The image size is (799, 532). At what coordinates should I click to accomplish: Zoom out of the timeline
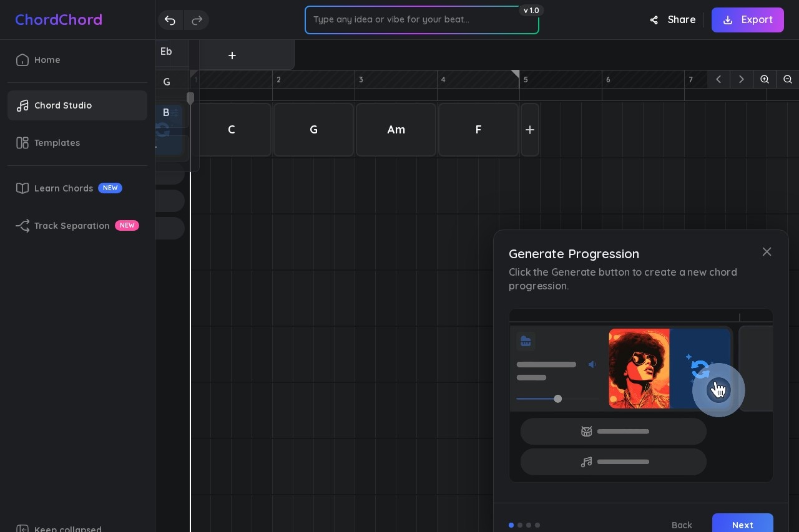(788, 79)
